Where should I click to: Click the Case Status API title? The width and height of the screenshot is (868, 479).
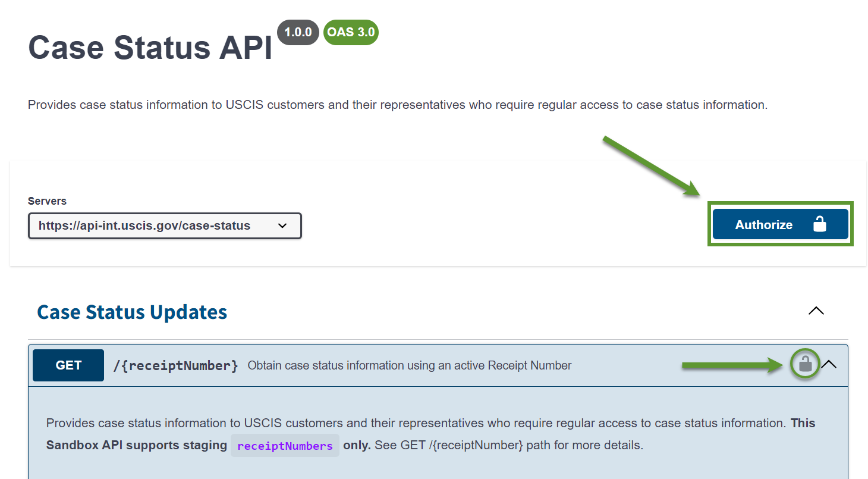click(x=150, y=48)
